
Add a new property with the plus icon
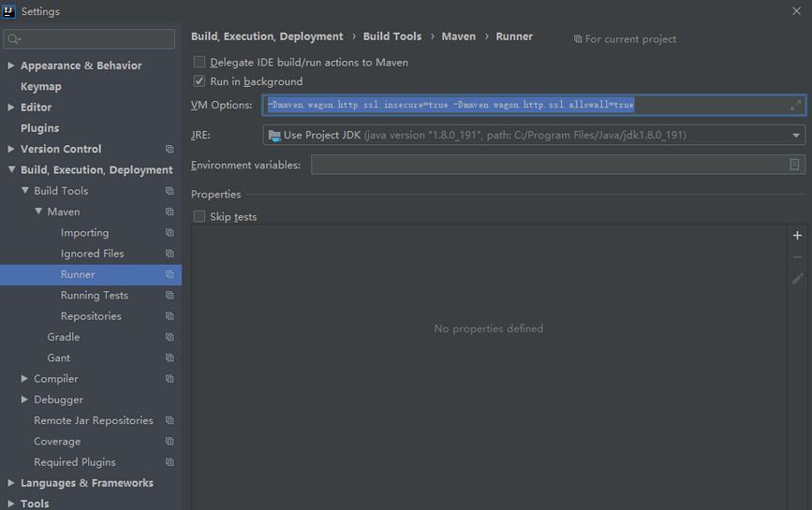(x=798, y=235)
